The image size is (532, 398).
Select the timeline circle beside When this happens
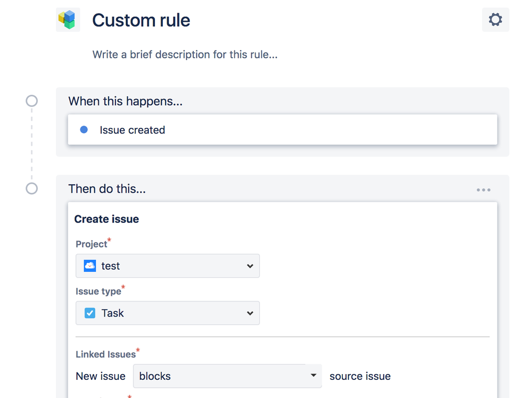(x=32, y=101)
